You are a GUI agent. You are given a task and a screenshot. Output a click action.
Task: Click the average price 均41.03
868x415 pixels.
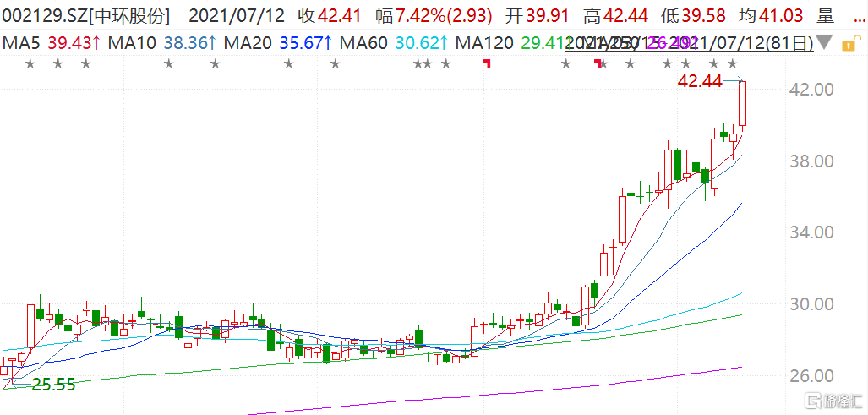coord(772,16)
